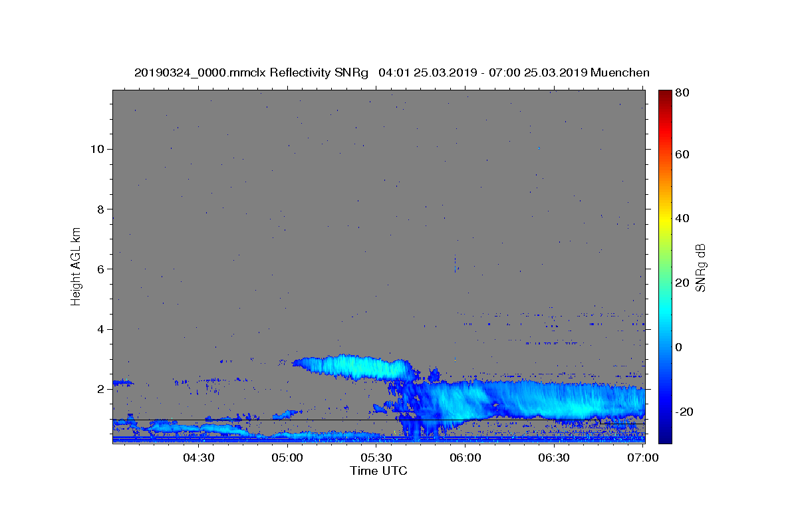Click the plot title text '20190324_0000.mmclx Reflectivity SNRg'

251,72
